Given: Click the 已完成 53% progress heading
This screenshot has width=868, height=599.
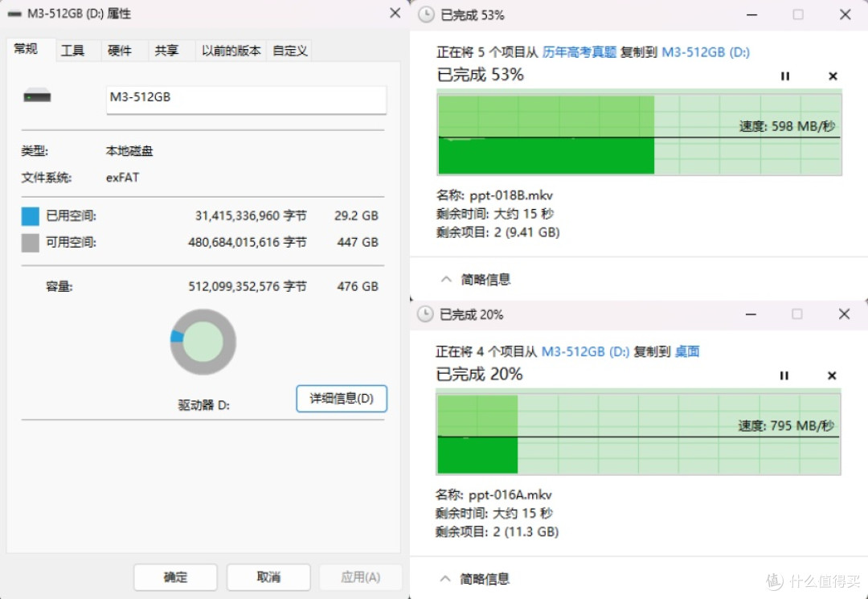Looking at the screenshot, I should [x=481, y=75].
